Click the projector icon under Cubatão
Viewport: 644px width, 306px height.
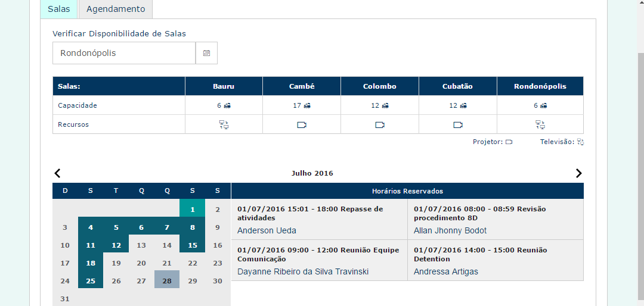click(458, 124)
